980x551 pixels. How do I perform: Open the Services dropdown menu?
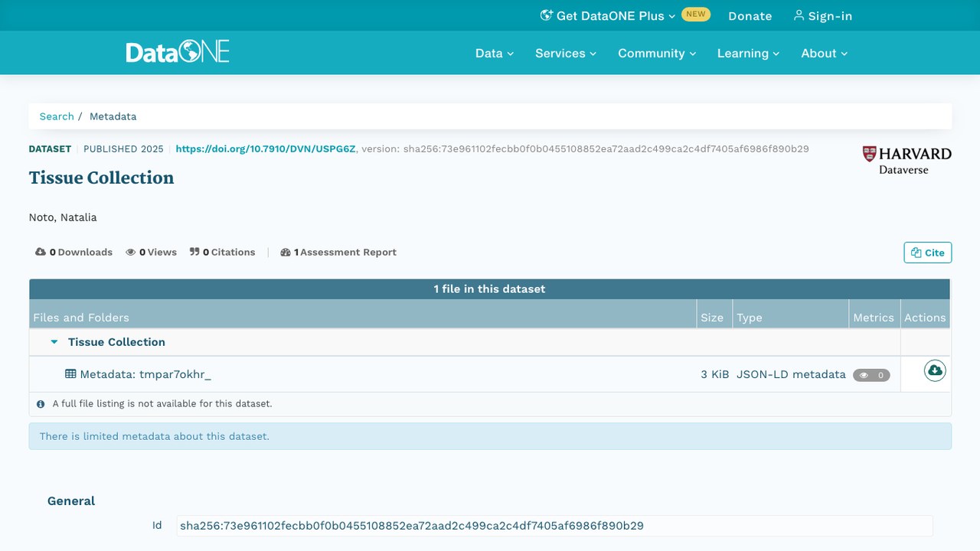[x=566, y=53]
